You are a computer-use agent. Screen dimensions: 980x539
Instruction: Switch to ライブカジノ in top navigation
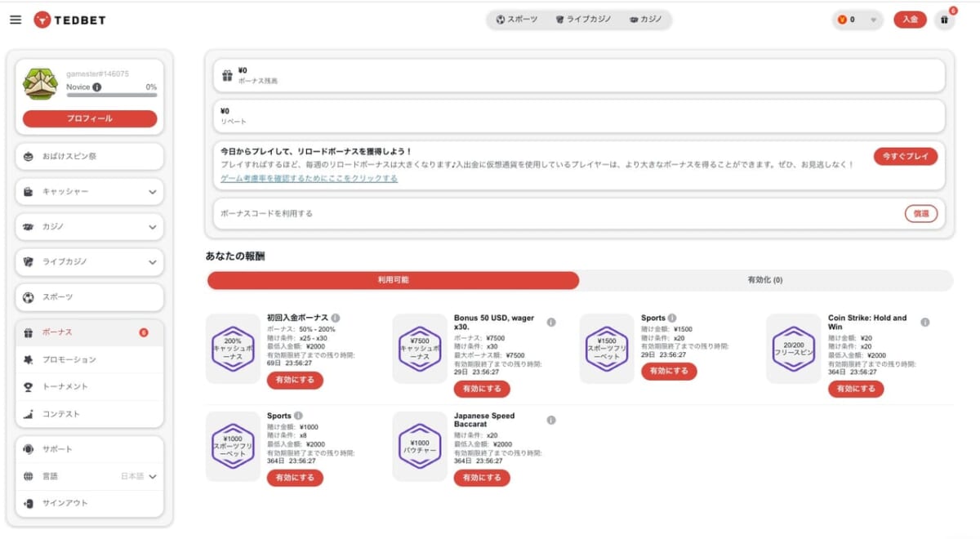tap(583, 20)
